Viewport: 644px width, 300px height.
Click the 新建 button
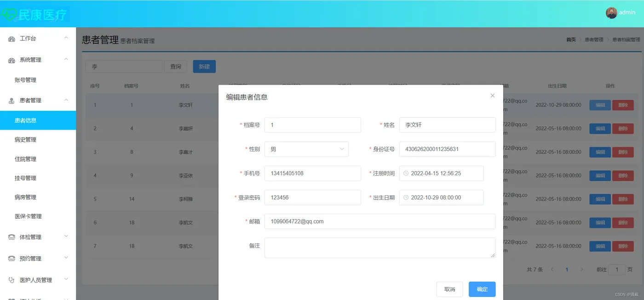(204, 67)
